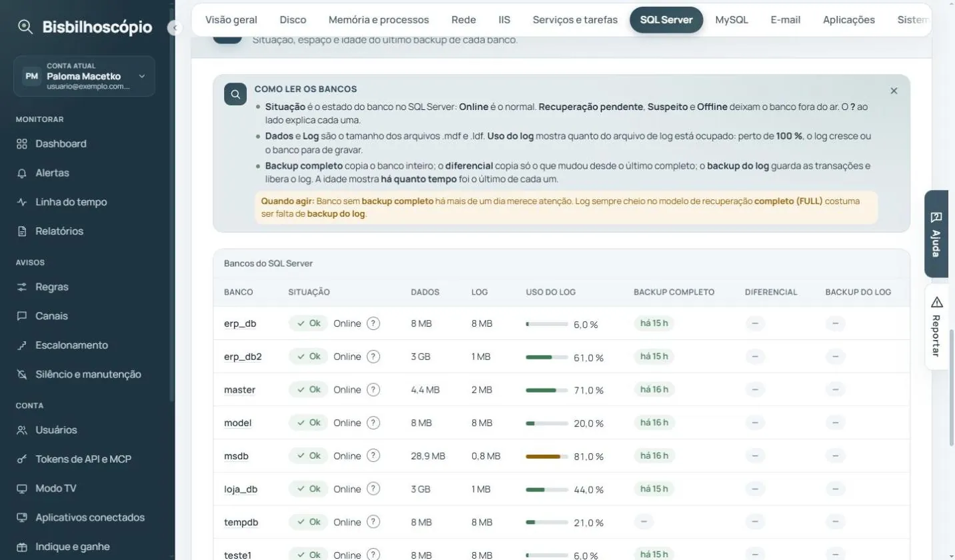Open the Ajuda side panel button
This screenshot has height=560, width=955.
[936, 234]
